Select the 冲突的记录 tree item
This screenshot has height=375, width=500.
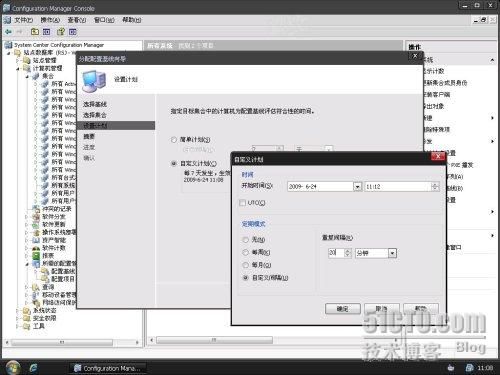[57, 209]
